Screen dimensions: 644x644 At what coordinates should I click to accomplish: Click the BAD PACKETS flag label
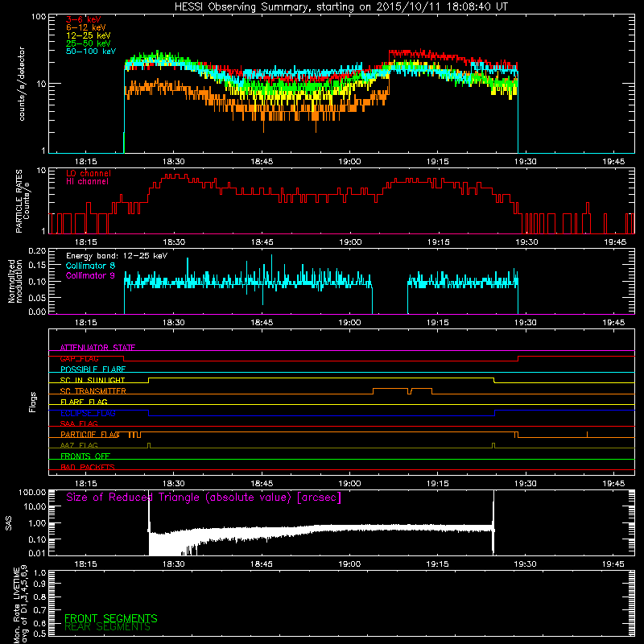point(88,467)
